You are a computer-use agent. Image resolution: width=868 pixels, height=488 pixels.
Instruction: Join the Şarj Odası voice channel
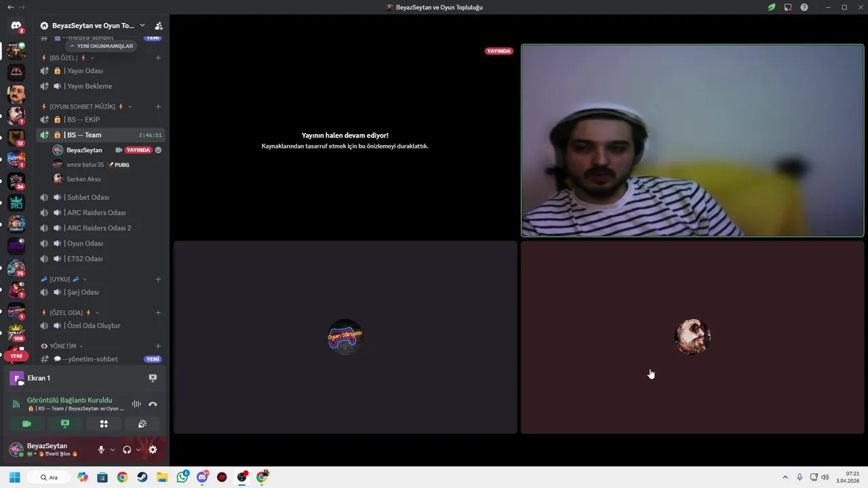pos(100,292)
